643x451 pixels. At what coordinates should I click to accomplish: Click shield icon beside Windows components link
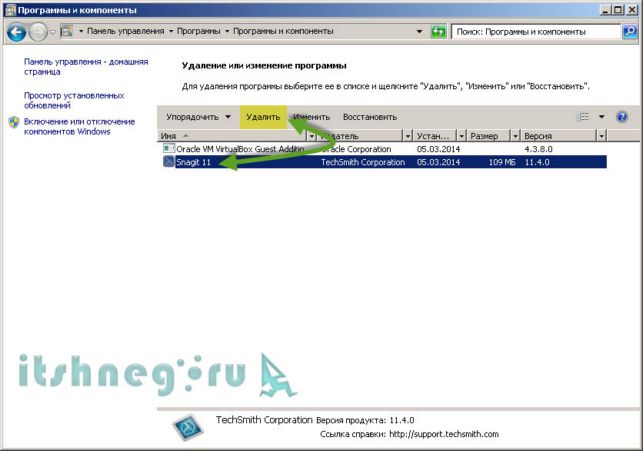point(14,122)
